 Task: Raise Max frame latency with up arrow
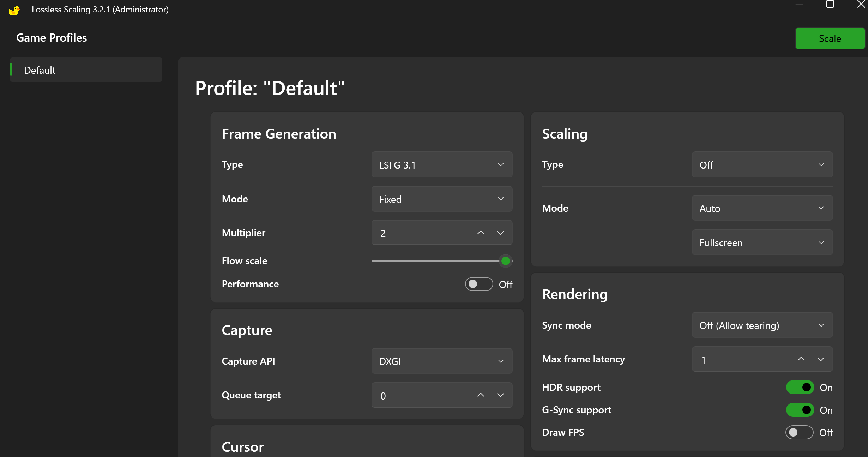point(801,359)
